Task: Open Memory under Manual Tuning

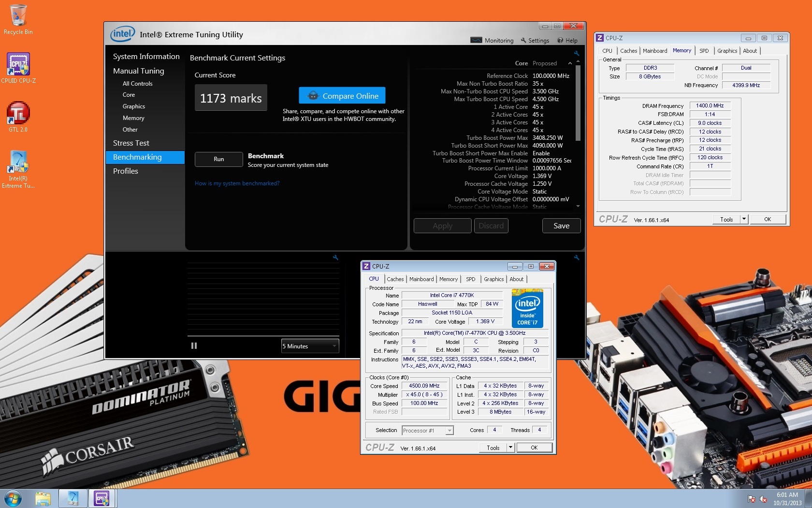Action: point(133,118)
